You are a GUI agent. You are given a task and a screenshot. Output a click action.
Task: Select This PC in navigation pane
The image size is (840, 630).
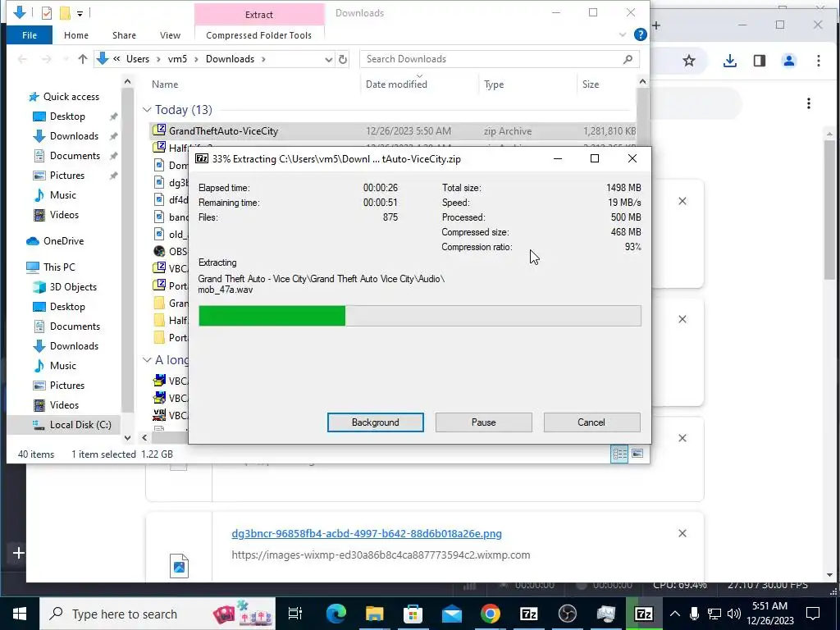(59, 267)
